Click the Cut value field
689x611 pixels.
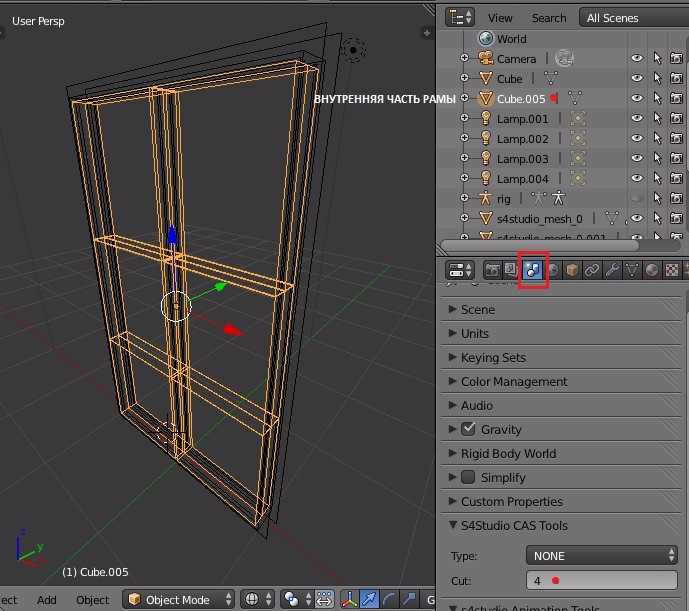click(x=602, y=580)
